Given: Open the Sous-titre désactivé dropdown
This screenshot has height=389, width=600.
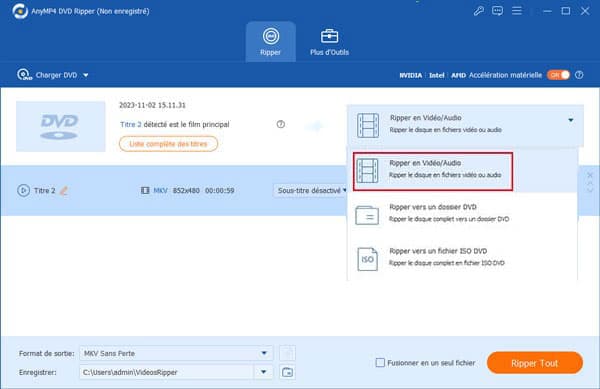Looking at the screenshot, I should tap(310, 190).
